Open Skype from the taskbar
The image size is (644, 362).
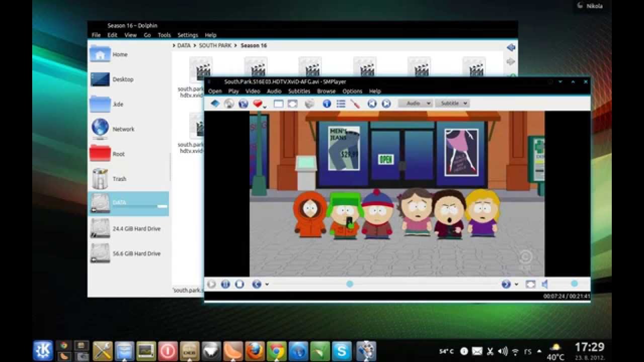click(342, 351)
